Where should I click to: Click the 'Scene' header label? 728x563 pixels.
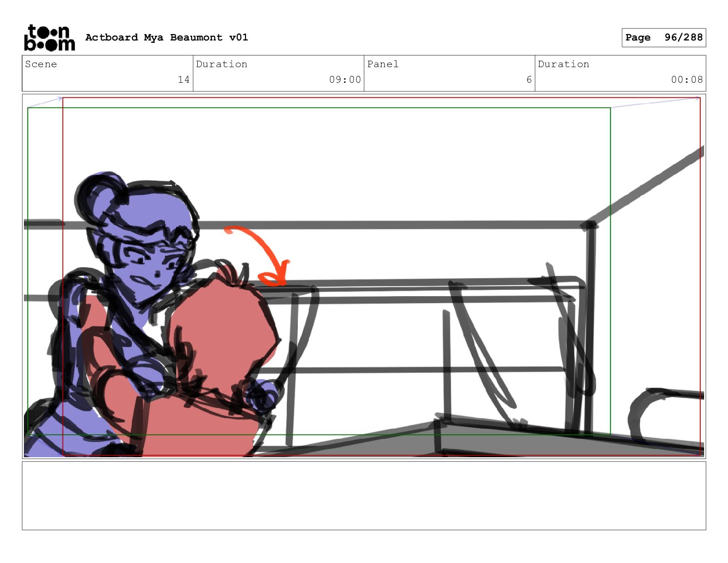point(41,64)
